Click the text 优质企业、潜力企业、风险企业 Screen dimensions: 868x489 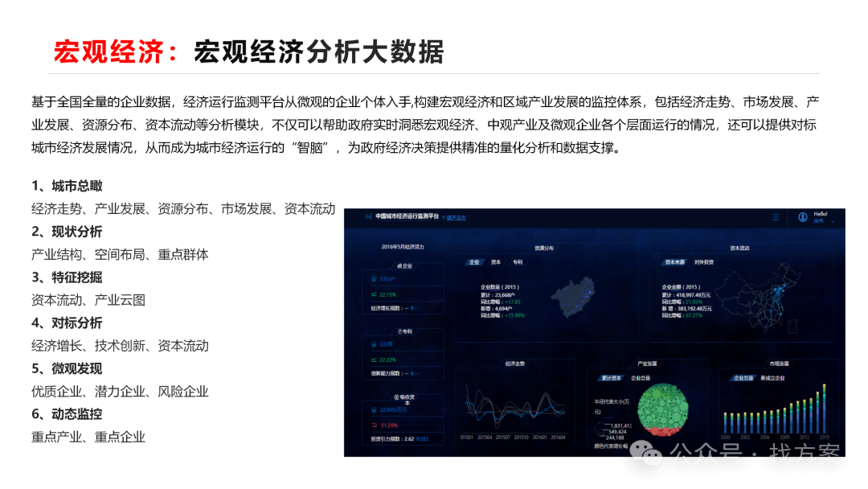tap(120, 392)
